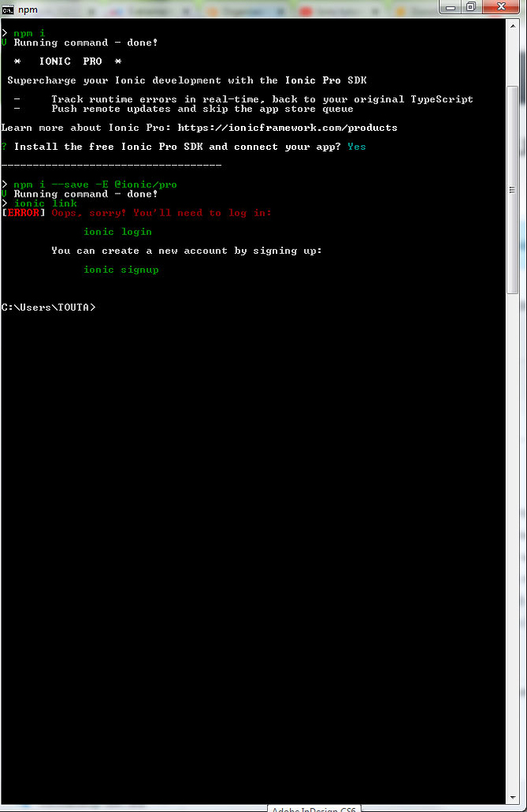Open the cmd system menu icon

pyautogui.click(x=8, y=10)
